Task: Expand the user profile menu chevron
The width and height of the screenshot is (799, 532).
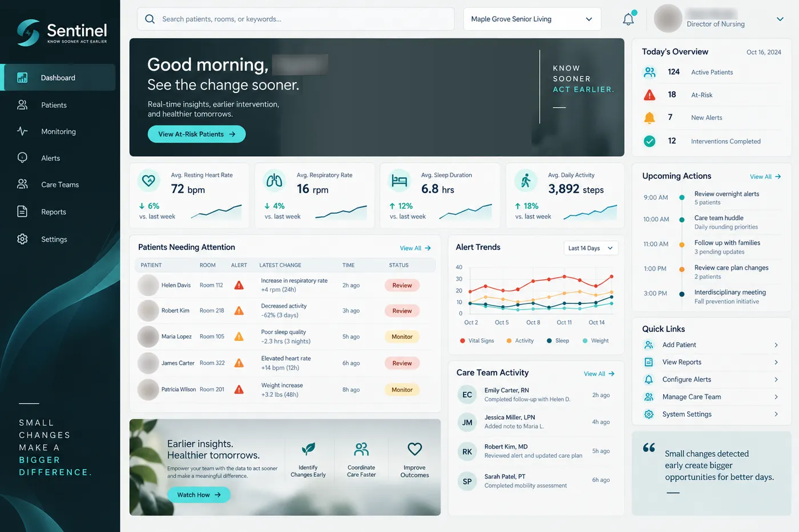Action: [x=780, y=19]
